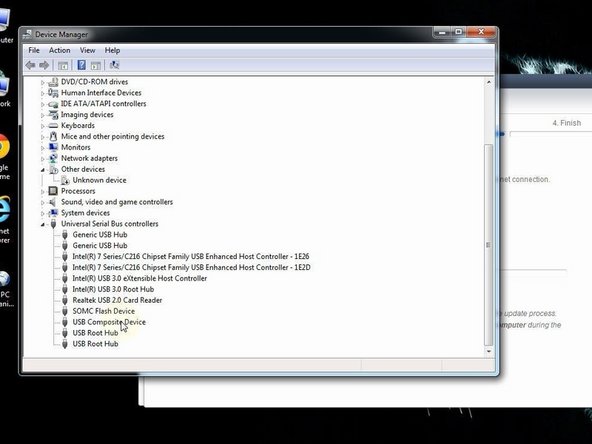Select the SOMC Flash Device USB icon
The width and height of the screenshot is (592, 444).
click(65, 311)
